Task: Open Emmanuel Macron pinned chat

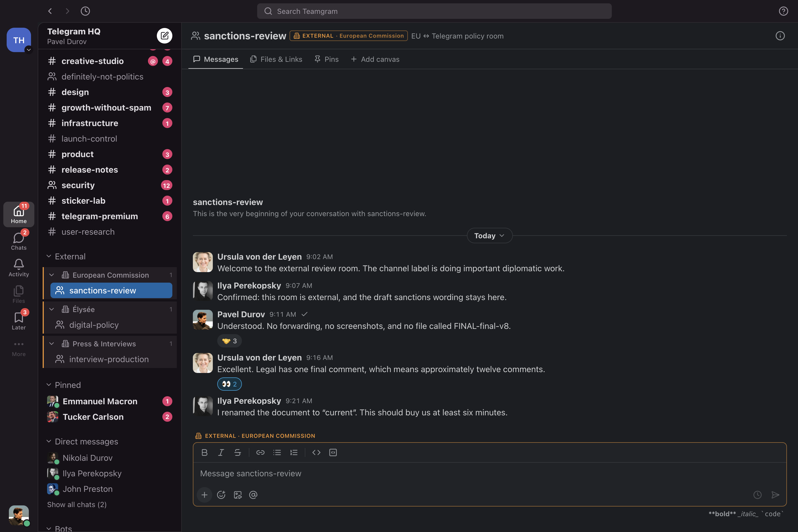Action: (110, 401)
